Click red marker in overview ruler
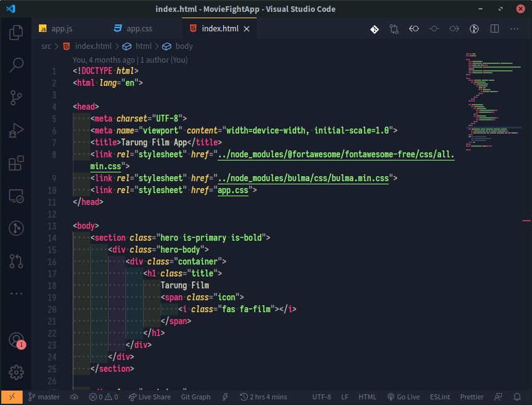 coord(526,221)
